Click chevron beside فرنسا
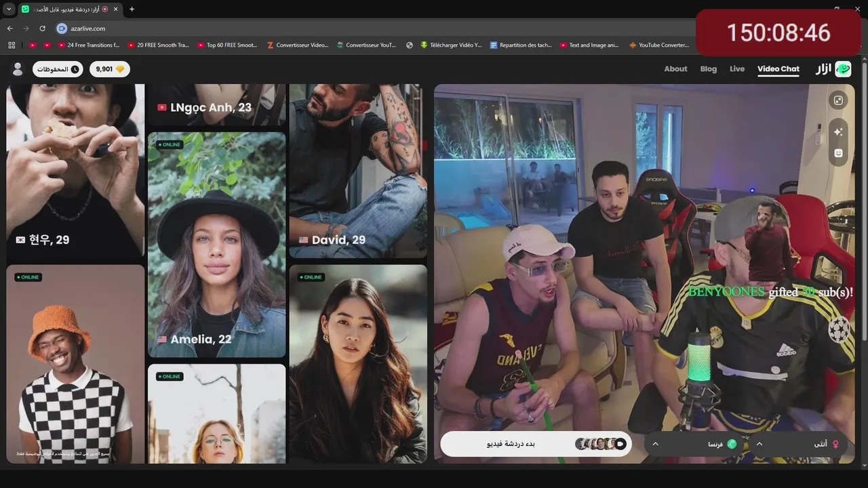The height and width of the screenshot is (488, 868). click(655, 444)
